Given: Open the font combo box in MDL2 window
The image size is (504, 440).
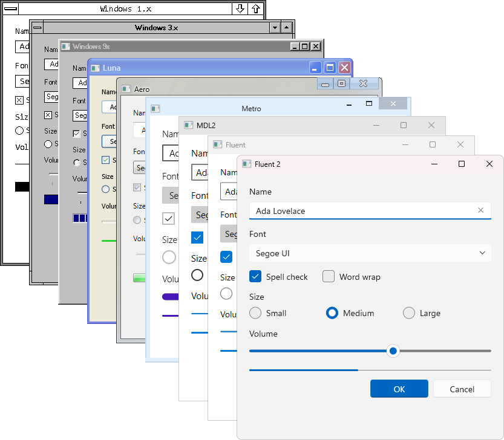Looking at the screenshot, I should pyautogui.click(x=200, y=215).
